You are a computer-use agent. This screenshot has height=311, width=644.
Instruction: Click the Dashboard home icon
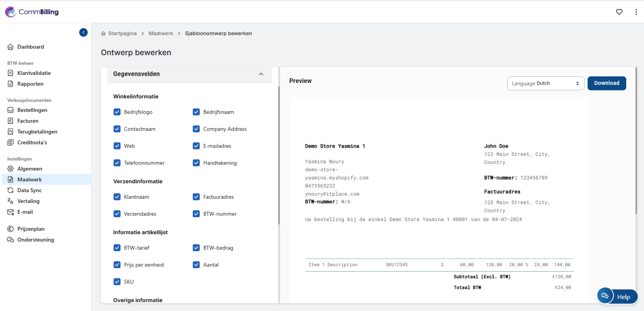click(x=10, y=47)
